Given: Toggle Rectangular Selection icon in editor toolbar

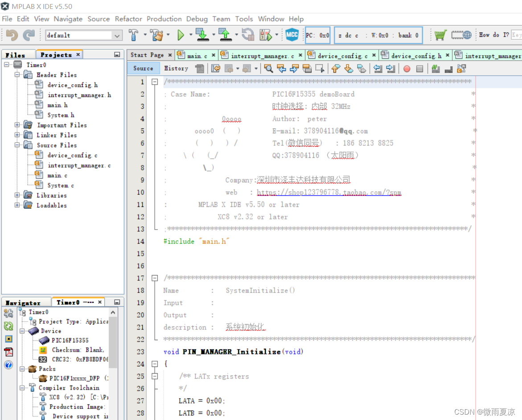Looking at the screenshot, I should click(320, 69).
